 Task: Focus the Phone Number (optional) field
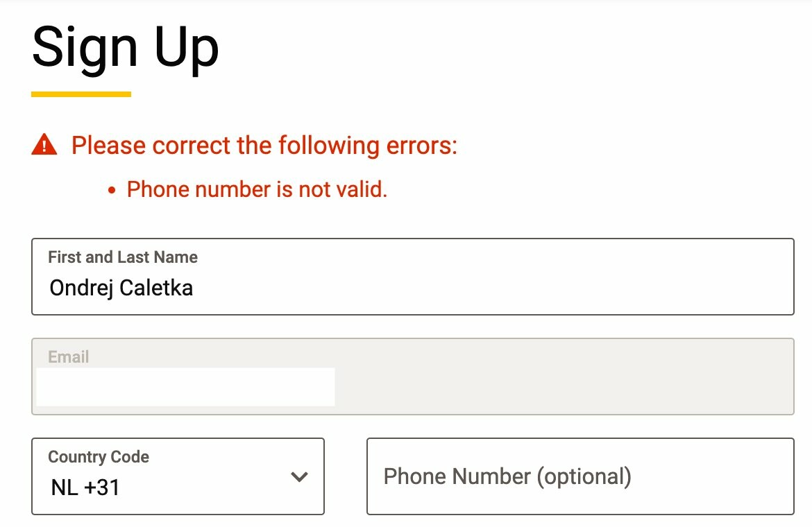[580, 476]
